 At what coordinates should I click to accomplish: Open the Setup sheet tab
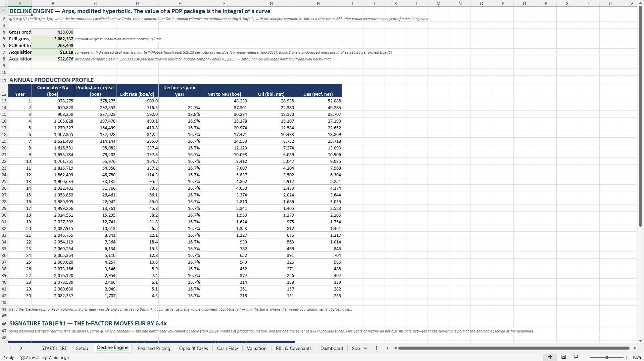point(82,348)
